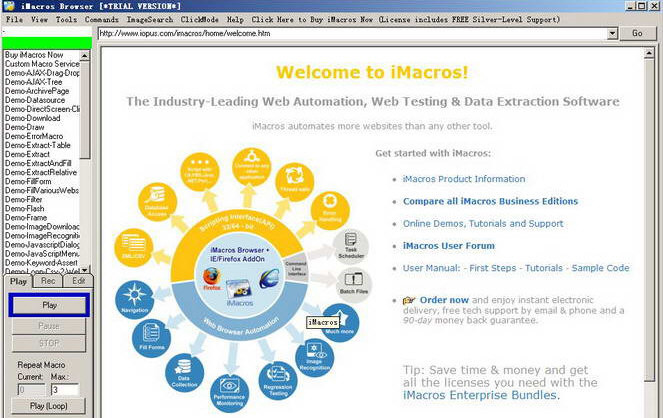Click the Firefox logo icon

coord(211,279)
